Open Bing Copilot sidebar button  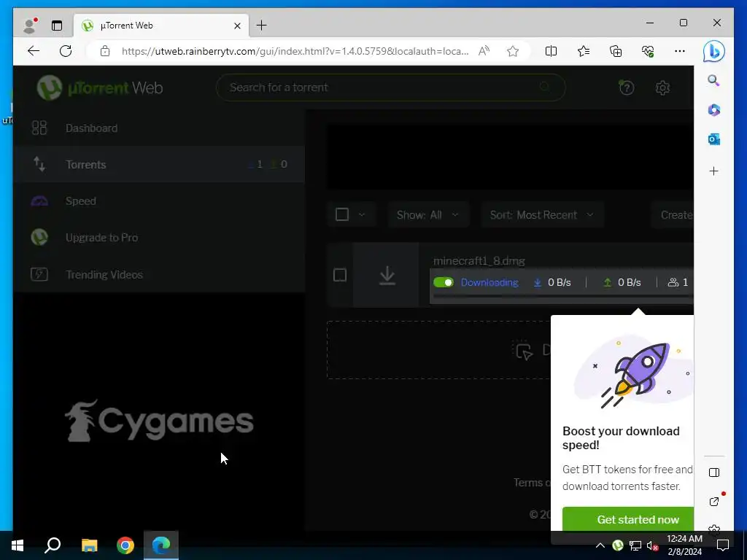(713, 51)
